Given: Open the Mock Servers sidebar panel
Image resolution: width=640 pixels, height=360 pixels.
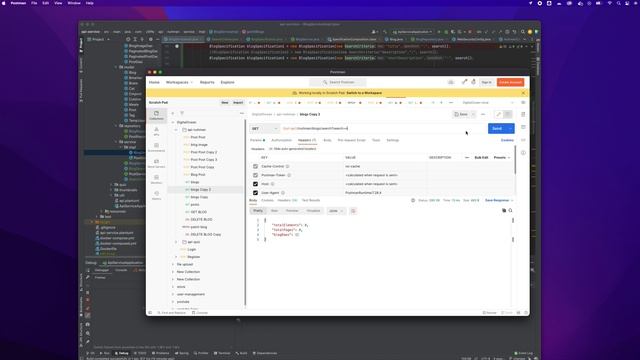Looking at the screenshot, I should pos(156,163).
